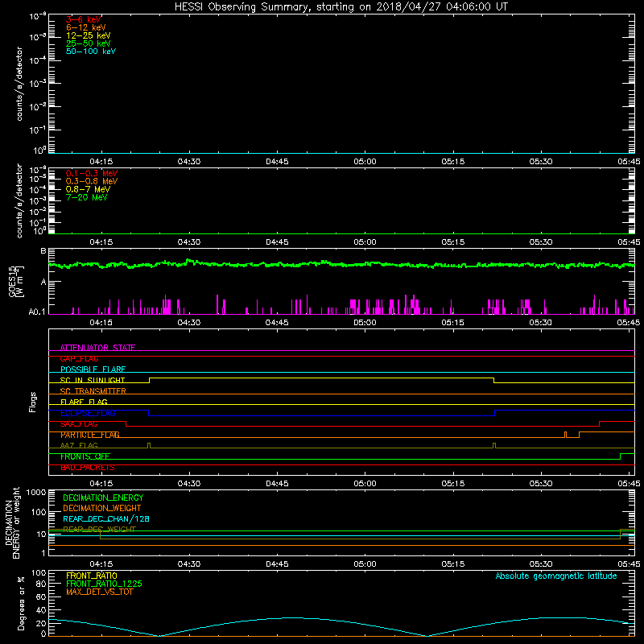Pick the BAD_PACKETS flag label
The height and width of the screenshot is (644, 644).
88,468
